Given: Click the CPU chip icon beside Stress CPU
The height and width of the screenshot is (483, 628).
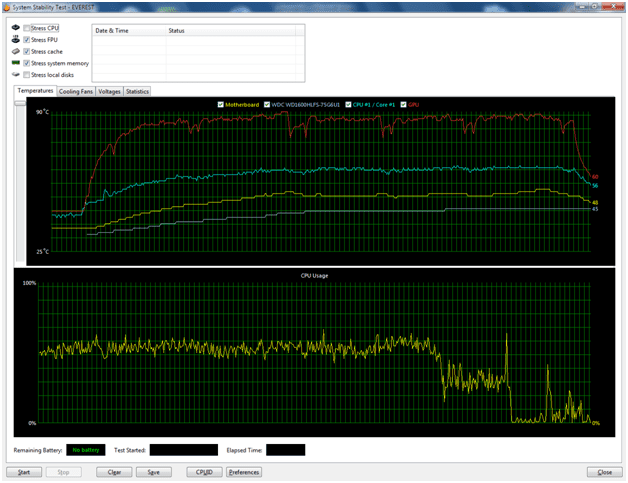Looking at the screenshot, I should click(15, 28).
